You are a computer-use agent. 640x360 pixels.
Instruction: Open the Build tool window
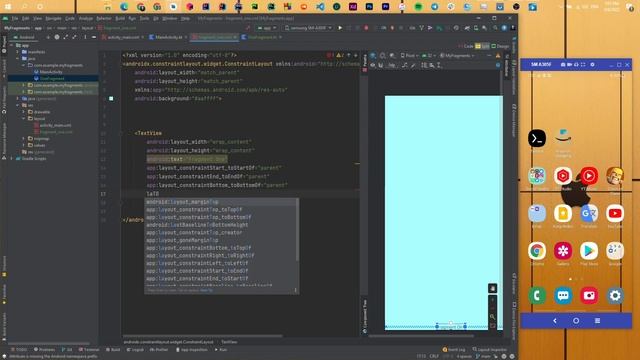(x=113, y=350)
